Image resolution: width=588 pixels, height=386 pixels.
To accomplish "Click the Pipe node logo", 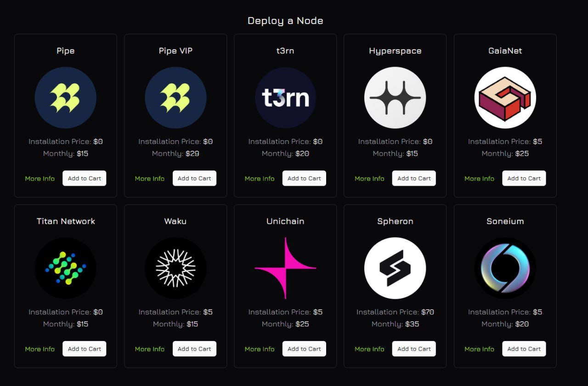I will coord(66,98).
